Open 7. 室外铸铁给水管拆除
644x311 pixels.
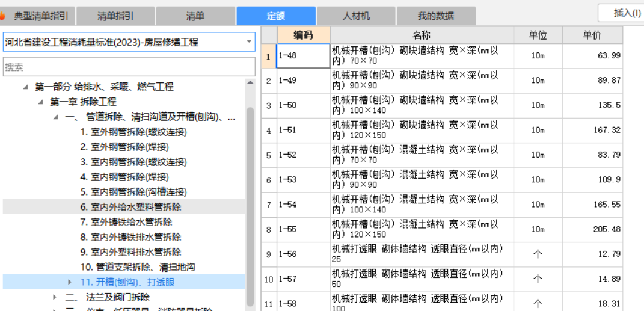pyautogui.click(x=126, y=222)
